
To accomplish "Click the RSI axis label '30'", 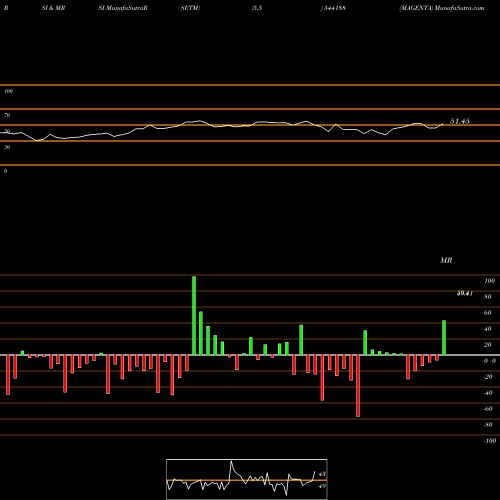I will coord(7,147).
